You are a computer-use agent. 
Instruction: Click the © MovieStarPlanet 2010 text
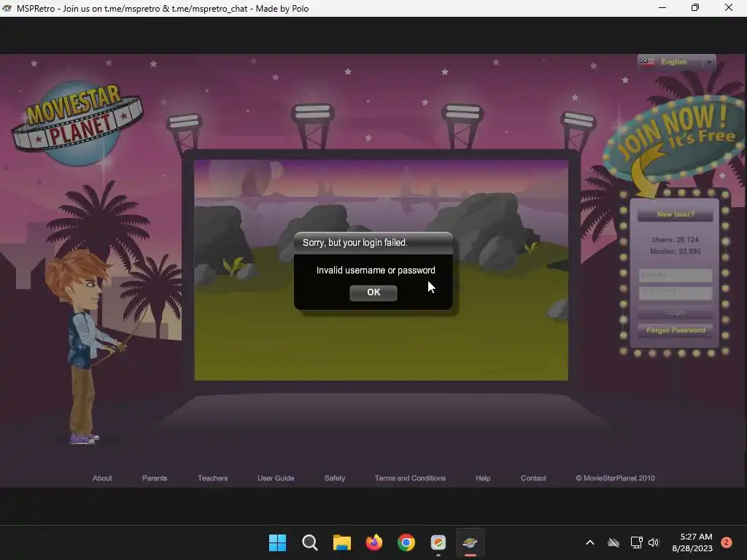click(x=615, y=478)
